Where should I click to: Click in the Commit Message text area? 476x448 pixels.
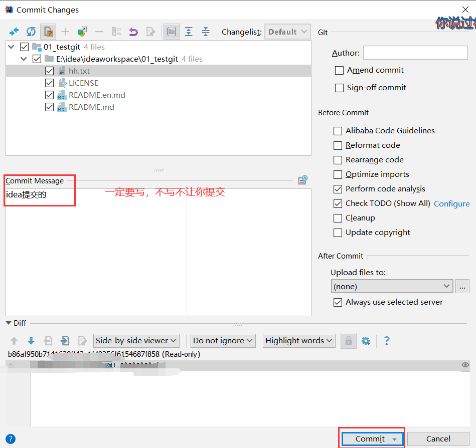click(158, 252)
